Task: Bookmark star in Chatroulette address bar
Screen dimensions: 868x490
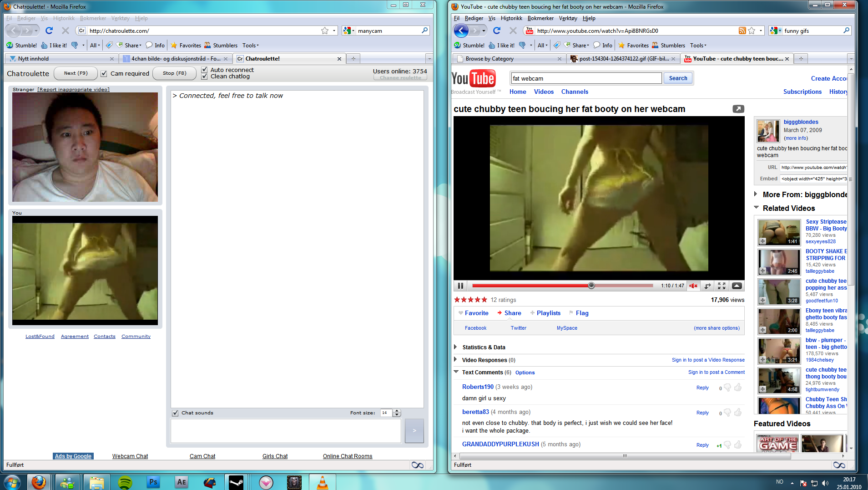Action: (x=325, y=31)
